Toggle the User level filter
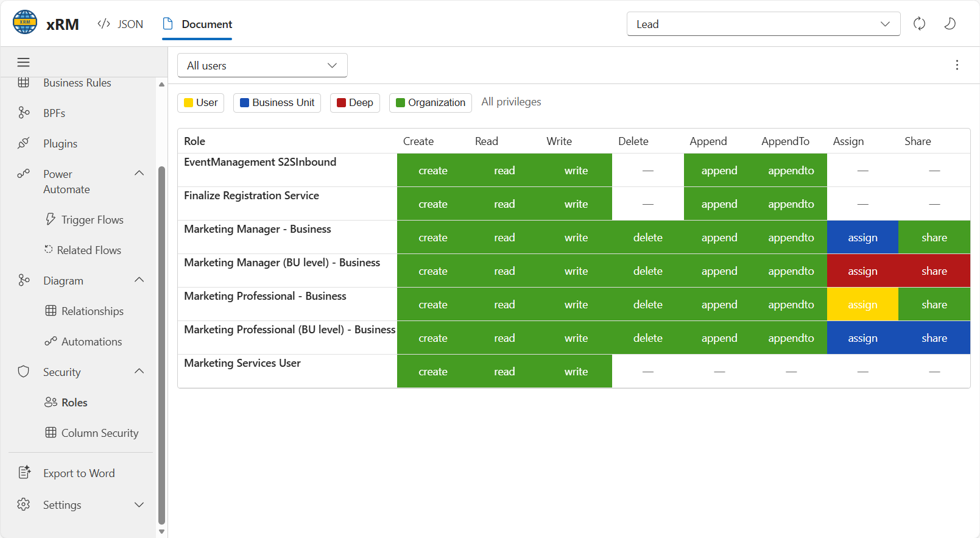This screenshot has width=980, height=538. 201,102
